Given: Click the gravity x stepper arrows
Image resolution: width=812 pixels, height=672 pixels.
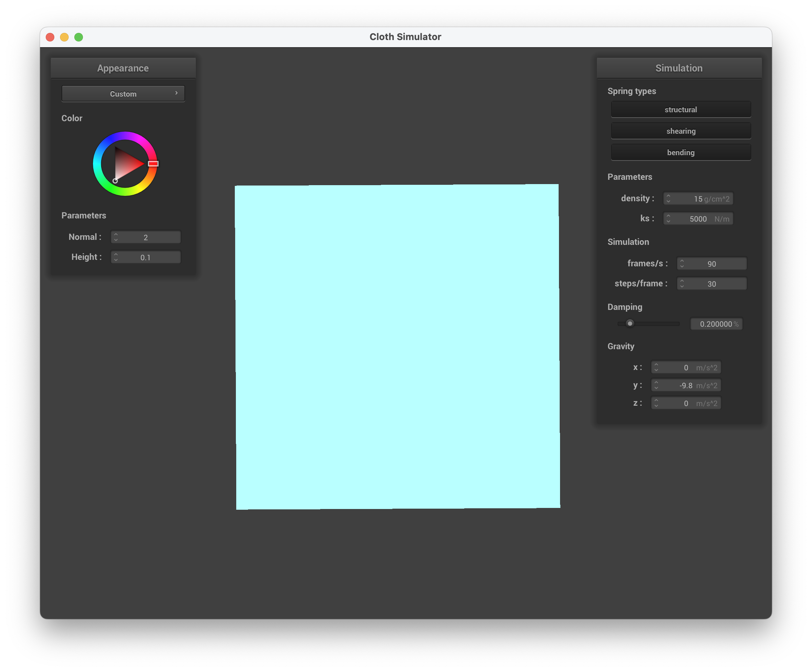Looking at the screenshot, I should pyautogui.click(x=656, y=367).
